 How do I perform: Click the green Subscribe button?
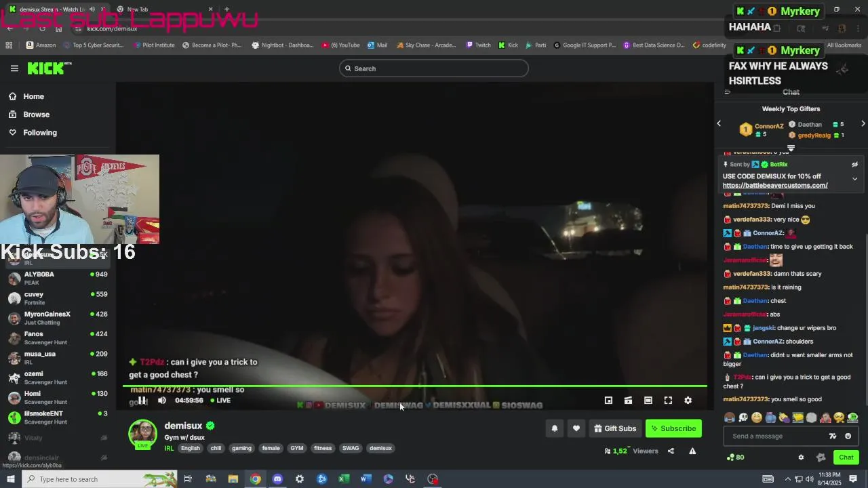tap(673, 428)
